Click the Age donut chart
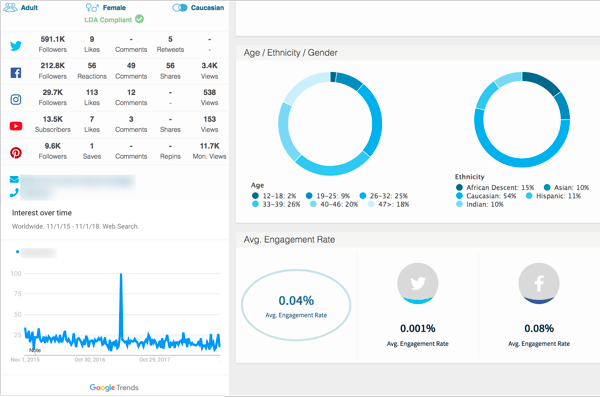 point(330,124)
